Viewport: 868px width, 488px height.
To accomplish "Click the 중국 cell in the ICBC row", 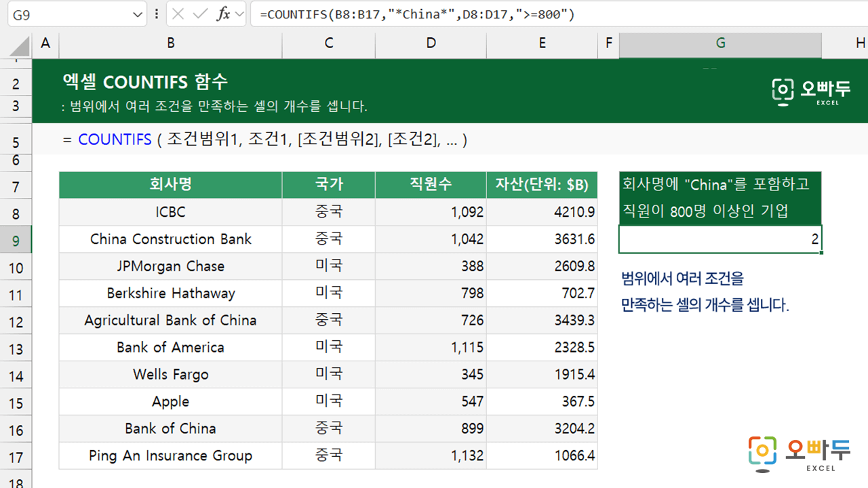I will tap(329, 212).
